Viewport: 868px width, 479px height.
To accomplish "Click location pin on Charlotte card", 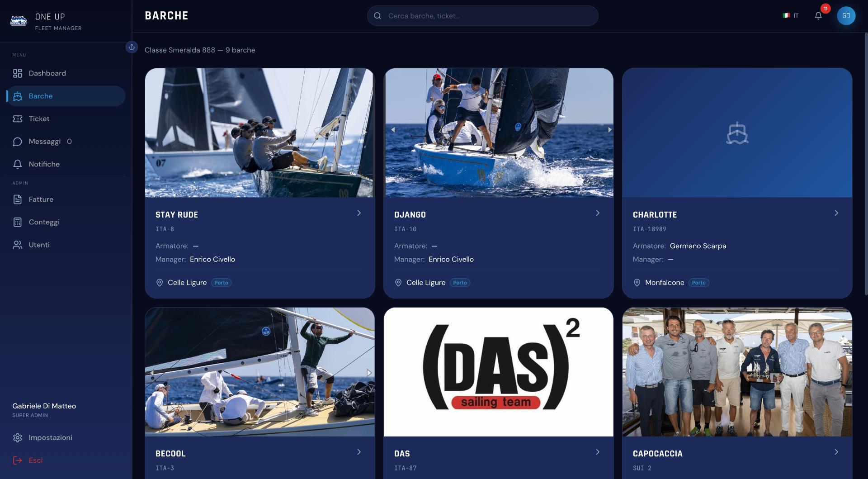I will [x=637, y=283].
